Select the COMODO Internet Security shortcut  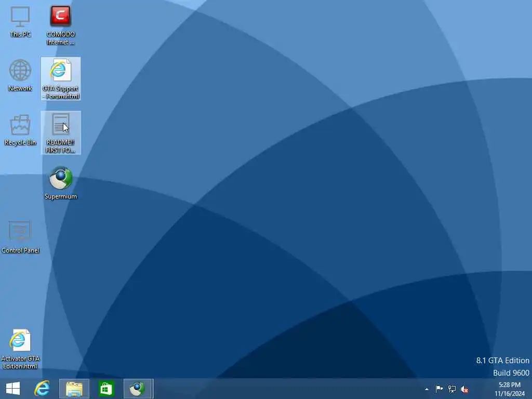tap(60, 25)
